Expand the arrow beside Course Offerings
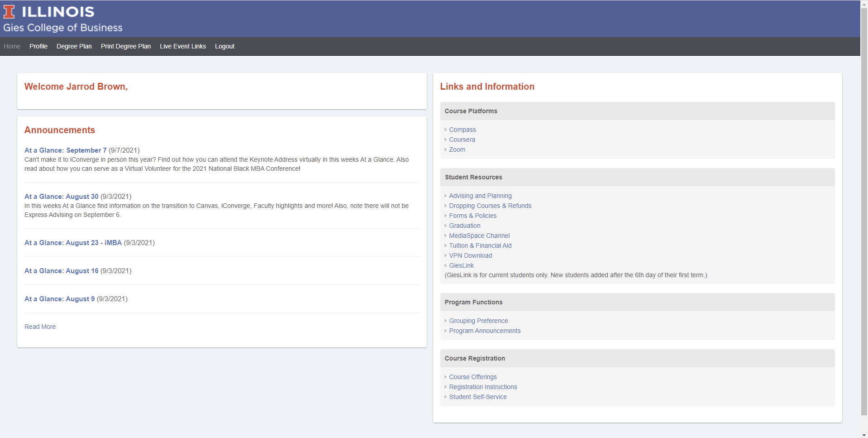 pyautogui.click(x=446, y=377)
